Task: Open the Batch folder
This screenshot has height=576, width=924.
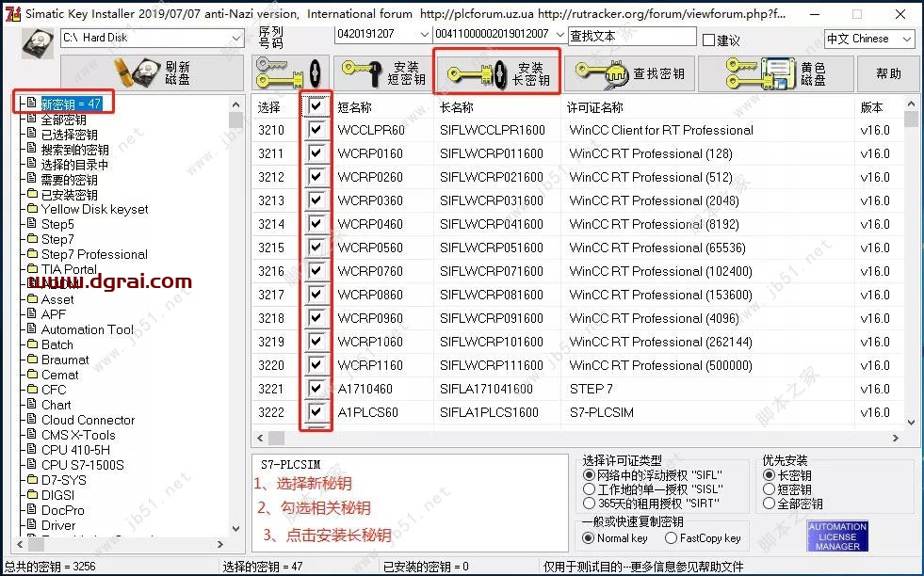Action: [x=57, y=344]
